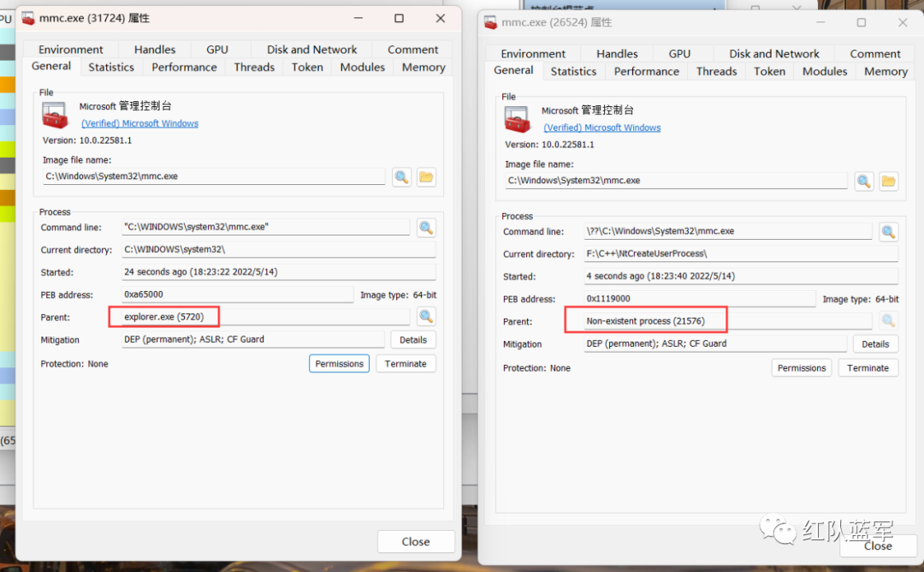Open Handles tab in mmc.exe (26524) window
Screen dimensions: 924x572
[x=617, y=54]
